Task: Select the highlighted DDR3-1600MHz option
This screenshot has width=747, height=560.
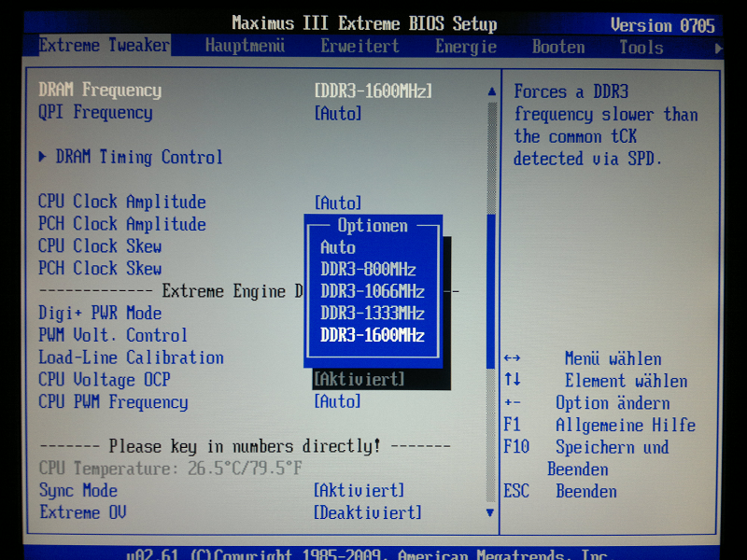Action: click(x=373, y=336)
